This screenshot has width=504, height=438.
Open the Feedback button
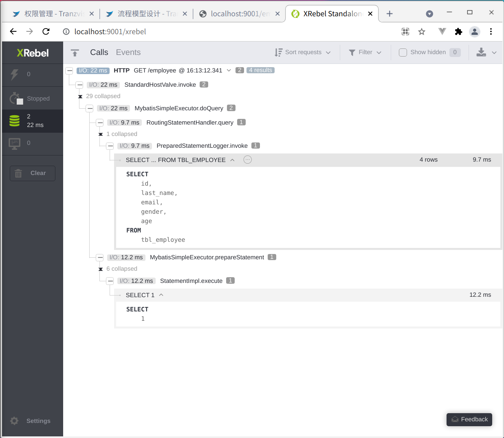point(469,420)
